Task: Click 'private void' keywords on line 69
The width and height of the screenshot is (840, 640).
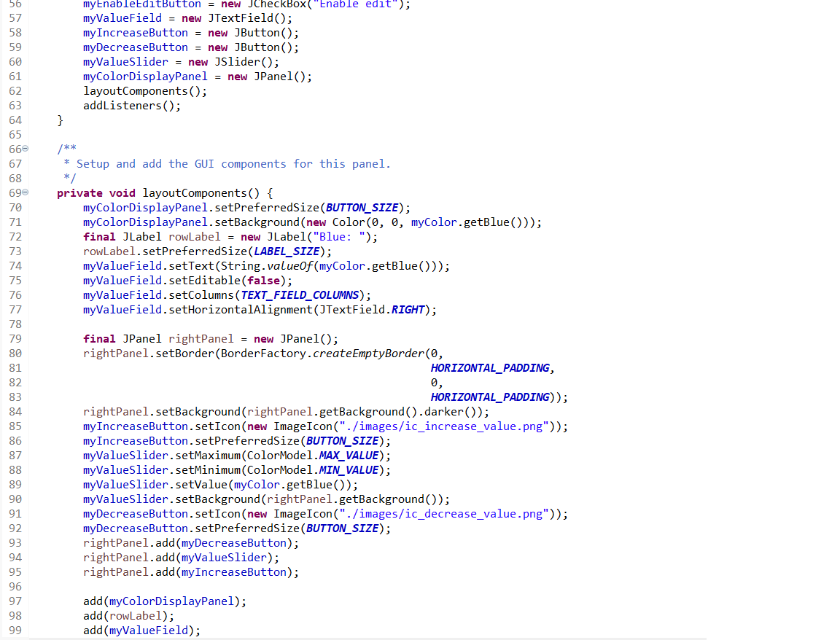Action: pos(96,193)
